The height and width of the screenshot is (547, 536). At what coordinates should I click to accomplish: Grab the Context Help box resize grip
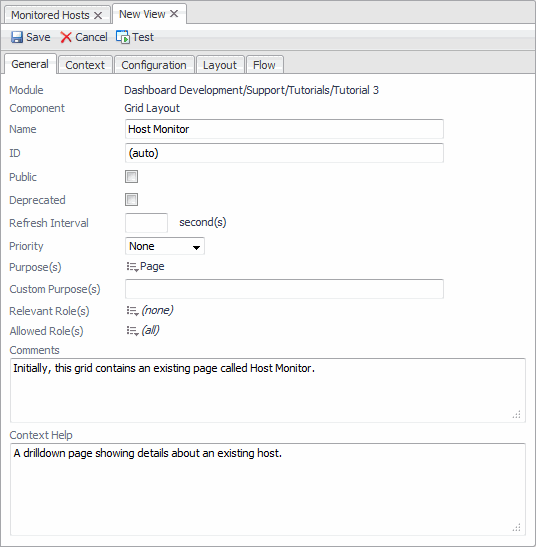click(x=517, y=527)
